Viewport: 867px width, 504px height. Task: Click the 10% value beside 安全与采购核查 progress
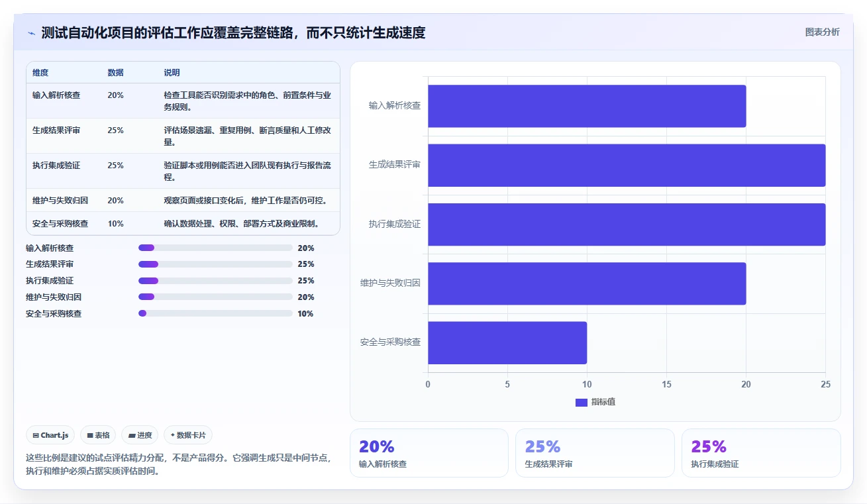[305, 314]
